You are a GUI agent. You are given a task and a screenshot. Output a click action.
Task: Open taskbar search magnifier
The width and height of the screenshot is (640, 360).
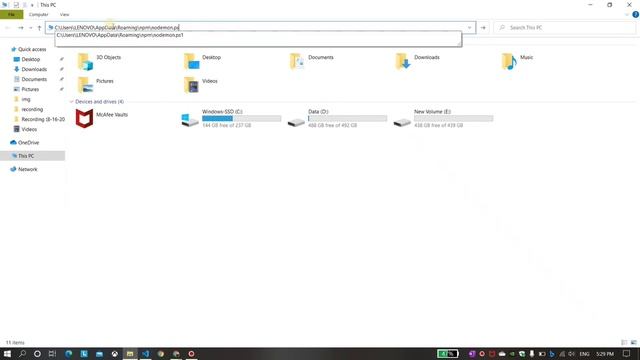22,354
